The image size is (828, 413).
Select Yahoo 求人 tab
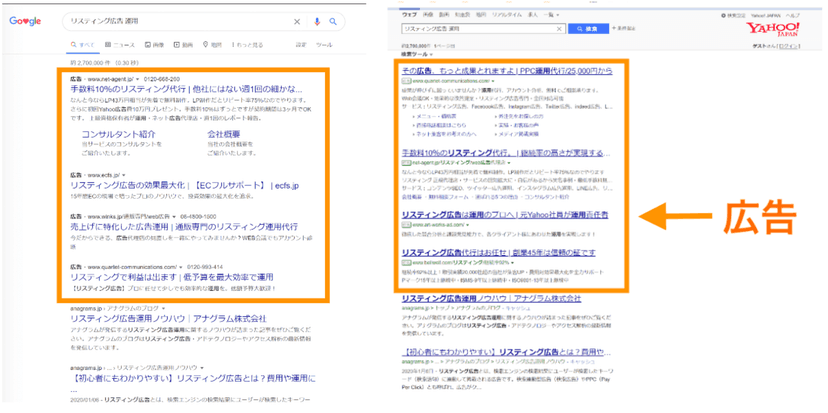[532, 15]
